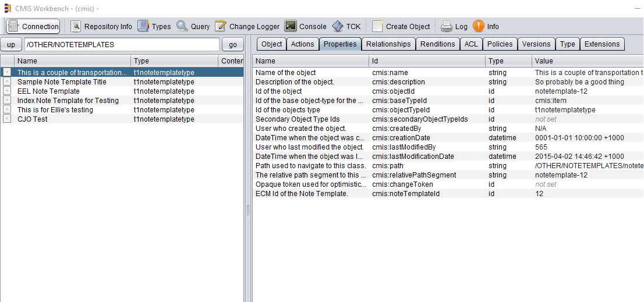
Task: Click item icon beside EEL Note Template
Action: click(x=7, y=91)
